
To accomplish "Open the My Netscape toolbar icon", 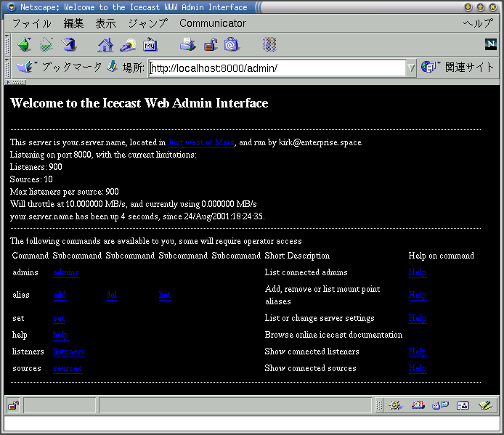I will (150, 45).
